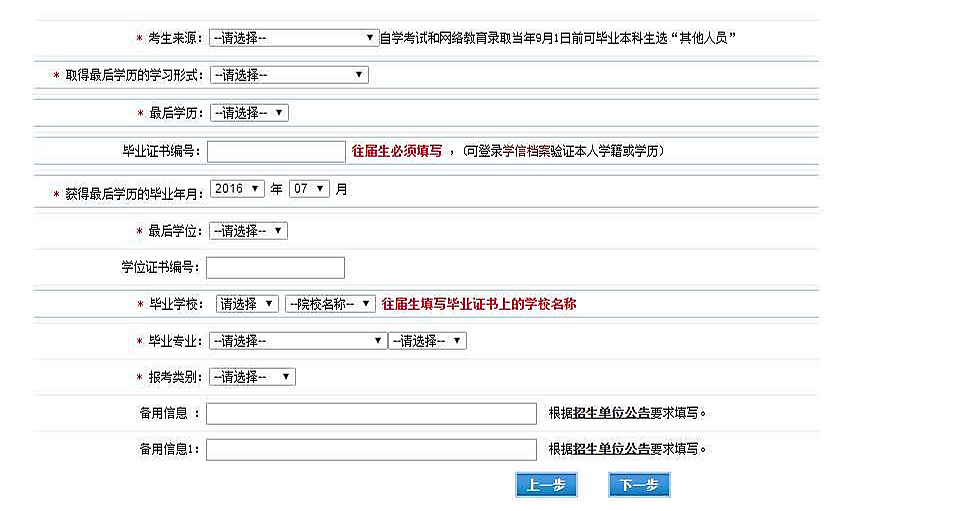The height and width of the screenshot is (511, 960).
Task: Click the 备用信息1 text field
Action: coord(371,450)
